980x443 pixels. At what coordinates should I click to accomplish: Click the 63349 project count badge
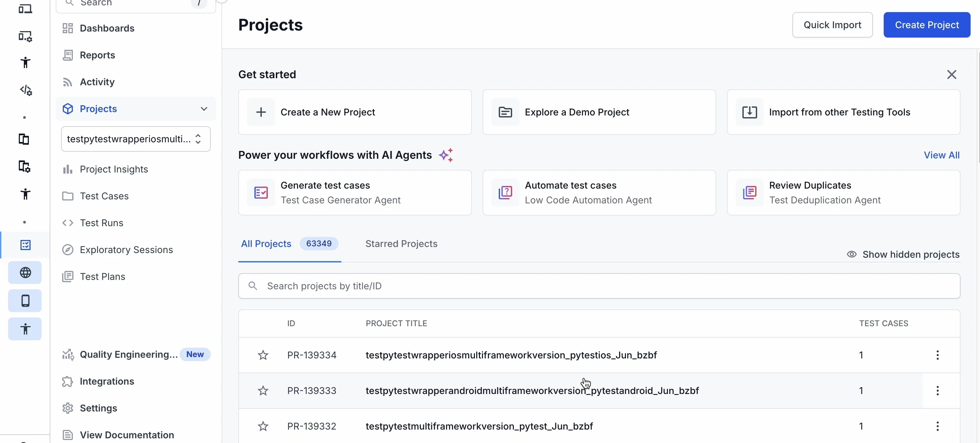click(x=319, y=244)
